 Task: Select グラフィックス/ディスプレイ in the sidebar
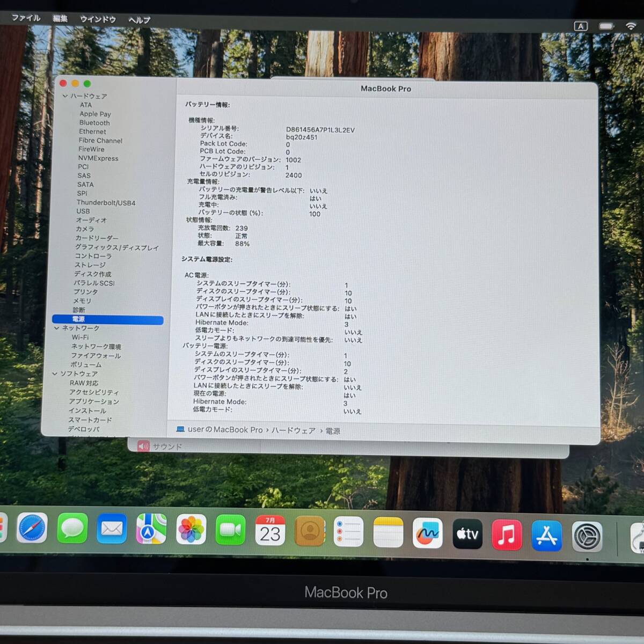click(x=117, y=247)
